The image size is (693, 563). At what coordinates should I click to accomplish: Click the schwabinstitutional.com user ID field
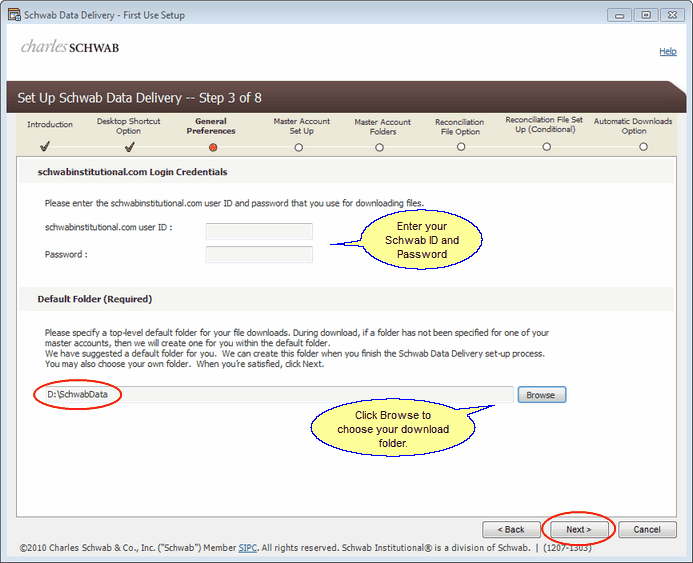pos(259,231)
